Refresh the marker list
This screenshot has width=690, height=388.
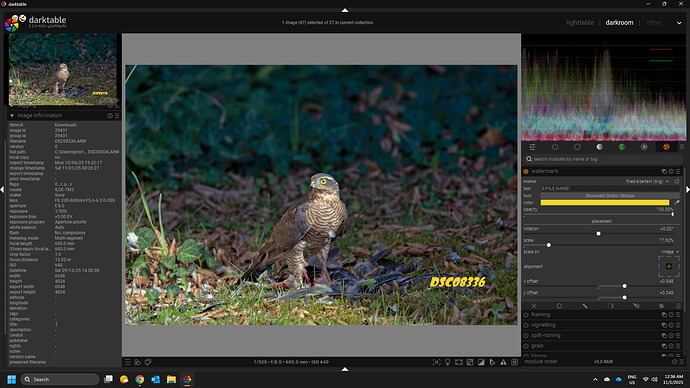677,181
